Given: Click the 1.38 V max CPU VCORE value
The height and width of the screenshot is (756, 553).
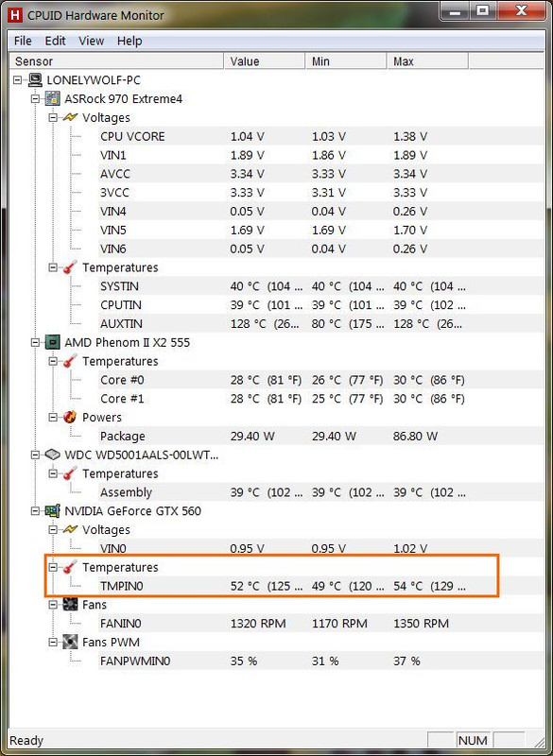Looking at the screenshot, I should click(x=410, y=136).
